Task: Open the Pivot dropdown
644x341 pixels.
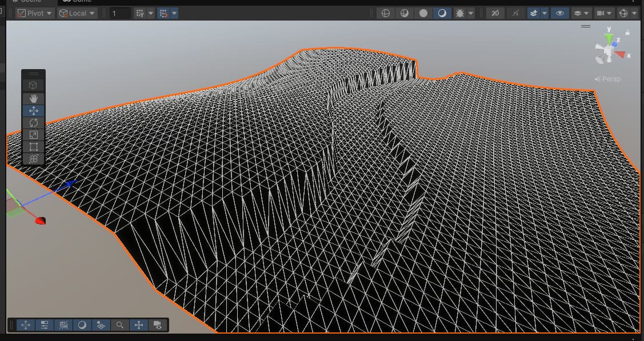Action: [33, 13]
